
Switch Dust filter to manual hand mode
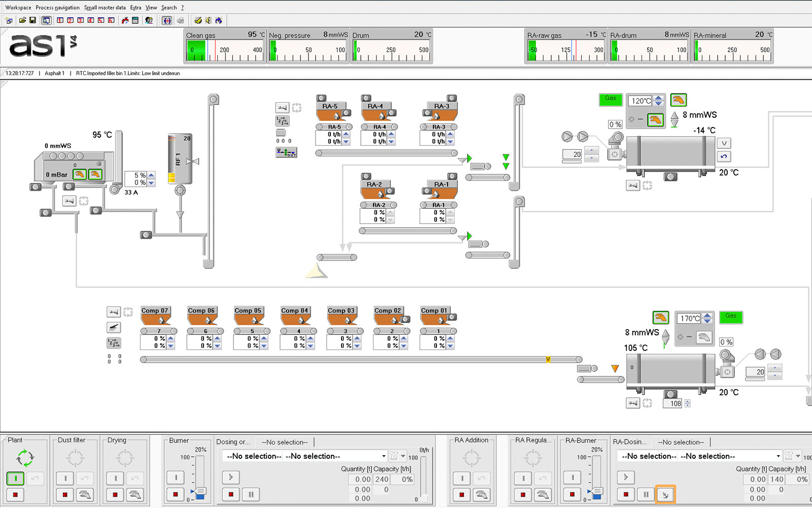[x=85, y=494]
